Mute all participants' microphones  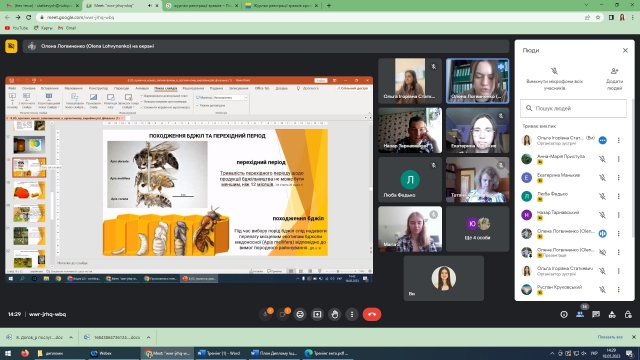(x=554, y=79)
